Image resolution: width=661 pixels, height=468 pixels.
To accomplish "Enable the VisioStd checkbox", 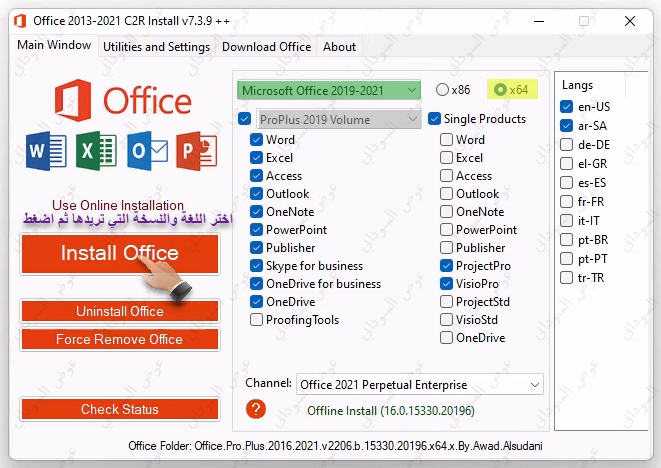I will 446,320.
